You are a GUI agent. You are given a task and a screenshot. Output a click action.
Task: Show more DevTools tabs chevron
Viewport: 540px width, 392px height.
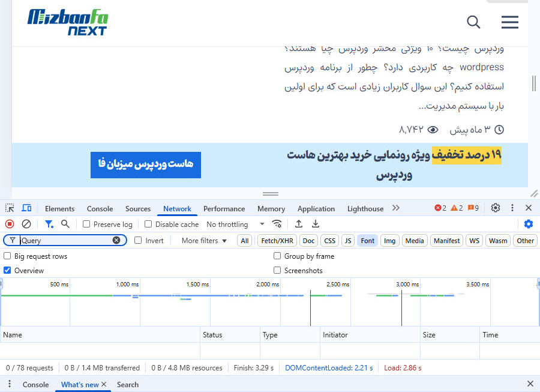click(396, 208)
